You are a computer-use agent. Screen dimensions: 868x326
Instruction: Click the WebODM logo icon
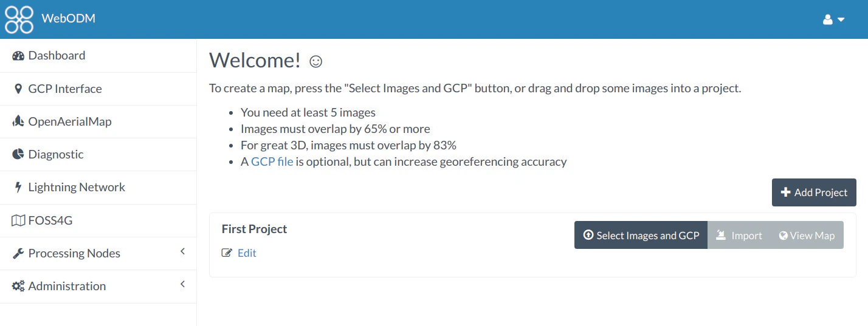pos(19,19)
